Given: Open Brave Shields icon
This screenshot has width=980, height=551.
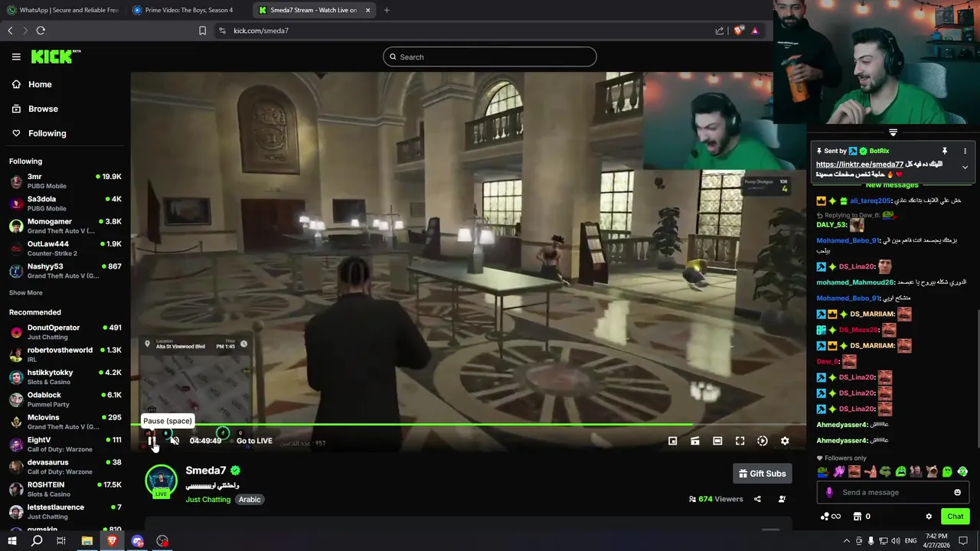Looking at the screenshot, I should pos(739,31).
